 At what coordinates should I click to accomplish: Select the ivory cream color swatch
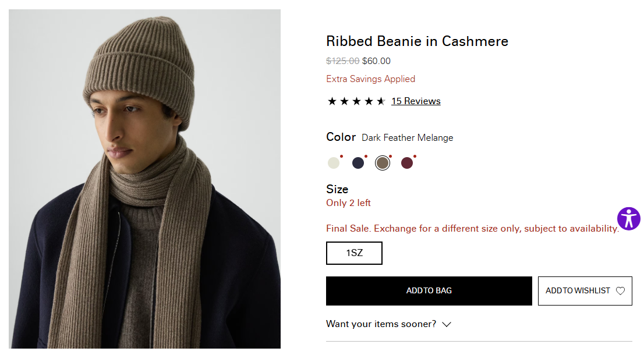[x=334, y=163]
